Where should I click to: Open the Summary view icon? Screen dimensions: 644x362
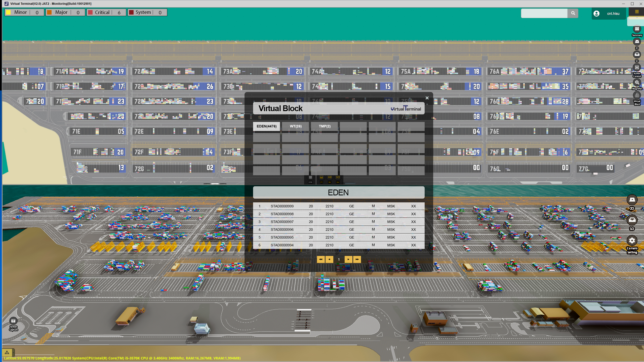pyautogui.click(x=637, y=29)
